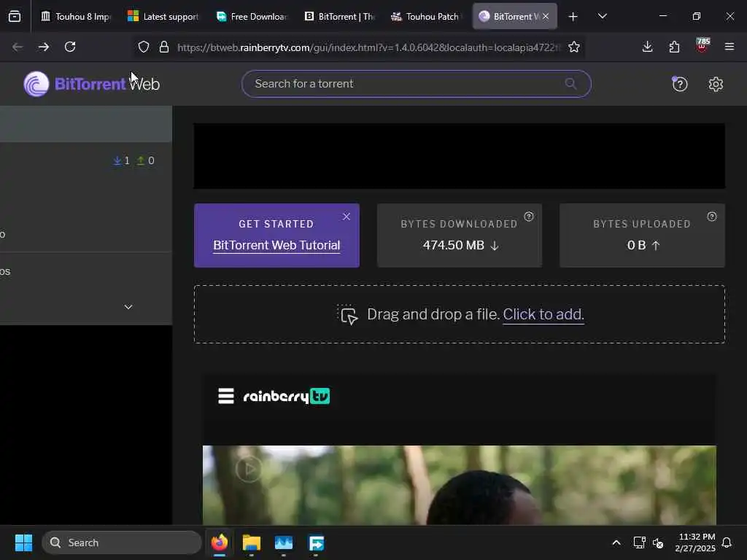Open a new browser tab
This screenshot has width=747, height=560.
pyautogui.click(x=573, y=17)
